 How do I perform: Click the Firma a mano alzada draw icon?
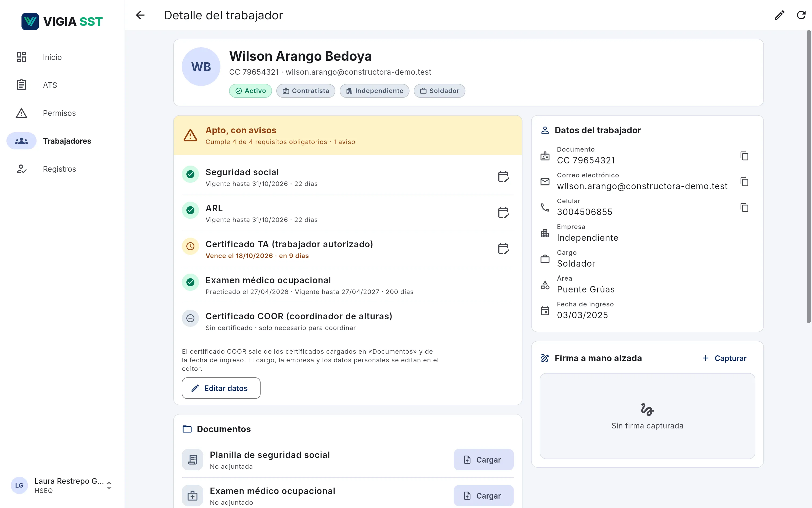coord(545,358)
